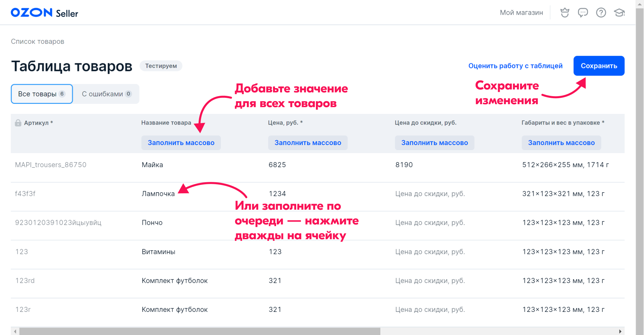The height and width of the screenshot is (335, 644).
Task: Open Мой магазин menu
Action: (x=521, y=13)
